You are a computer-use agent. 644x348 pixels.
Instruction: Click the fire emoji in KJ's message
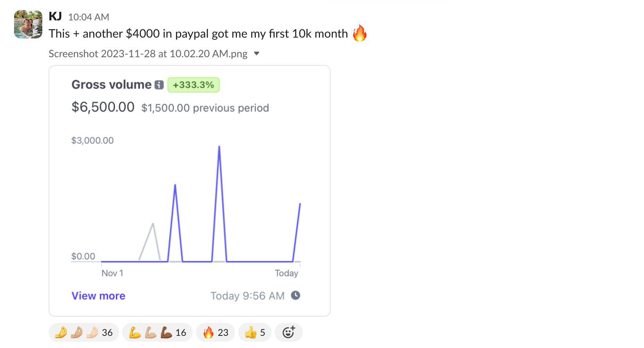pyautogui.click(x=359, y=33)
